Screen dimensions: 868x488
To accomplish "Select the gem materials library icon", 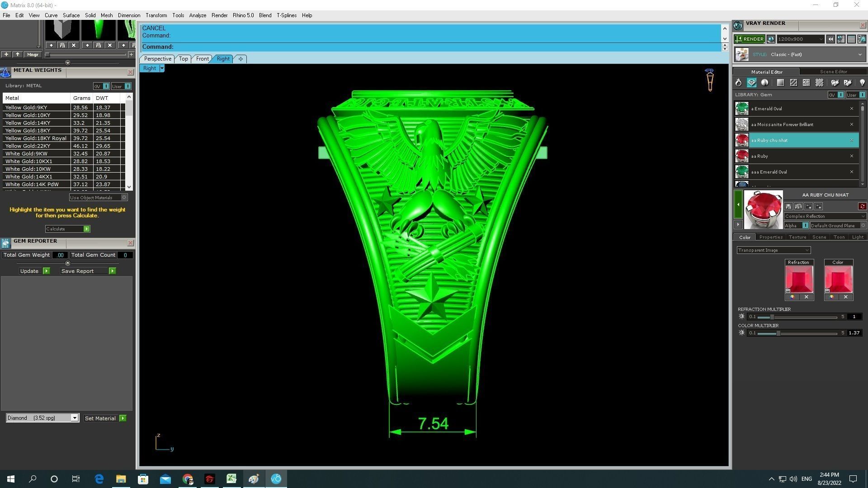I will coord(751,83).
